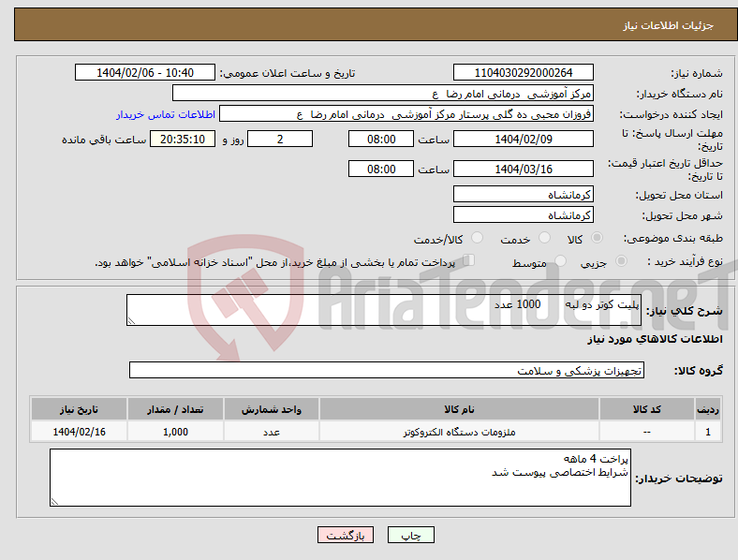Toggle the treasury bonds payment checkbox
738x560 pixels.
[469, 260]
